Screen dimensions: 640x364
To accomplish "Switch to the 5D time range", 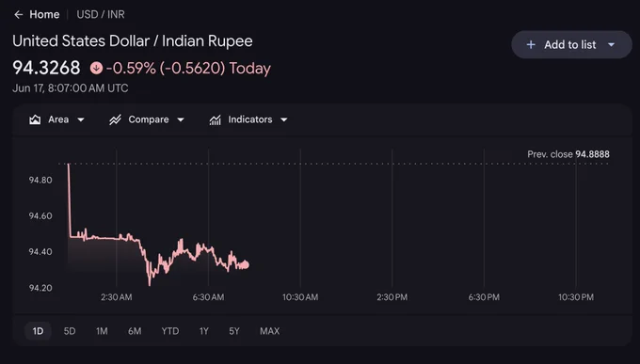I will (70, 331).
